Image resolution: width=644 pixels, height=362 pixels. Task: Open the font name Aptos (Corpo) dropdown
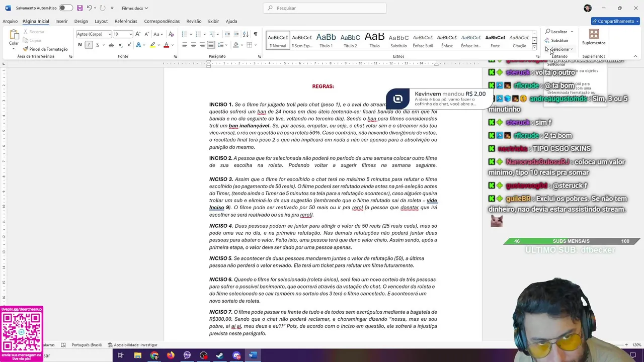109,34
